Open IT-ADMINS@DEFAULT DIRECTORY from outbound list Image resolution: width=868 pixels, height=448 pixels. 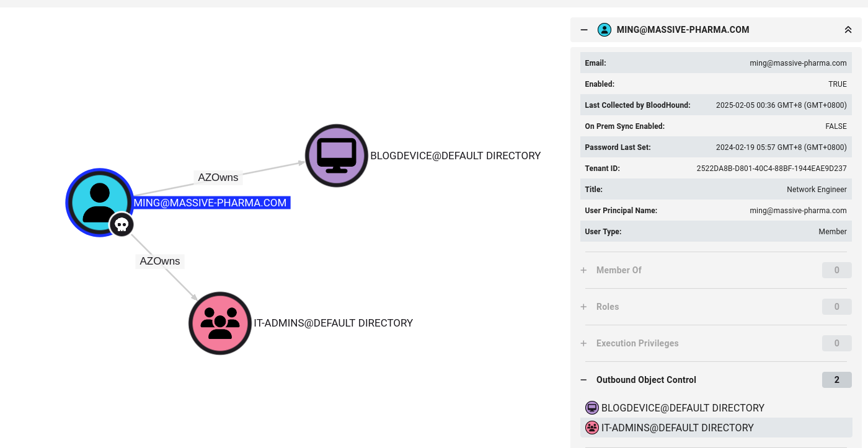(677, 428)
